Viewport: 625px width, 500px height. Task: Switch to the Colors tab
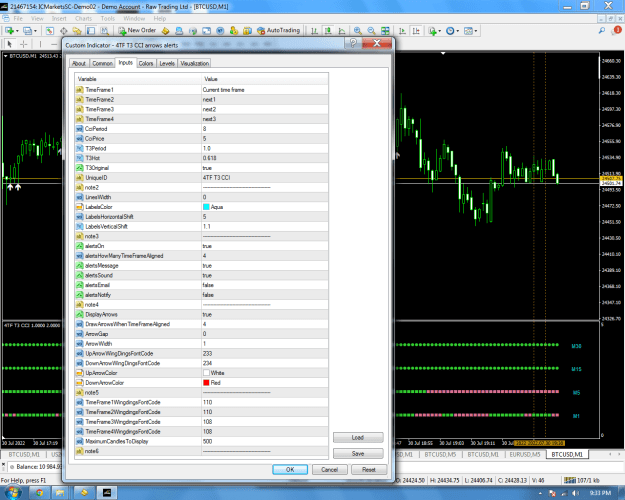(x=146, y=63)
